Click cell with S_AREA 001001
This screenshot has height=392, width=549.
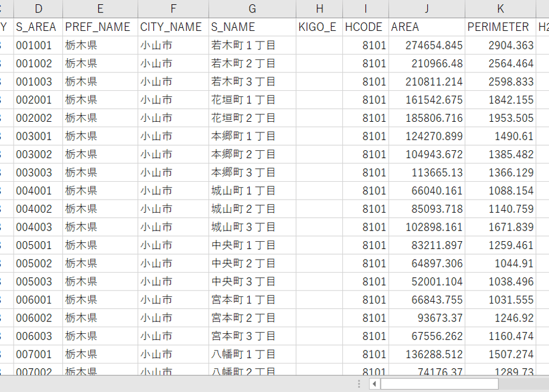tap(38, 45)
